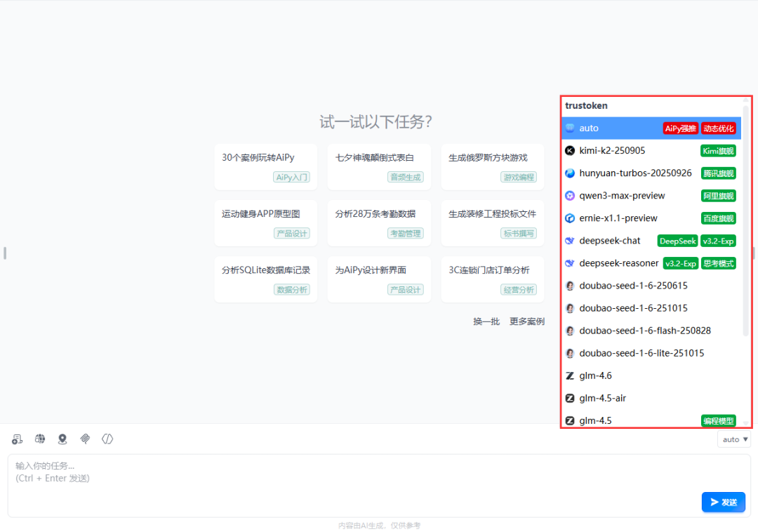Toggle the web search globe icon
758x532 pixels.
(40, 439)
